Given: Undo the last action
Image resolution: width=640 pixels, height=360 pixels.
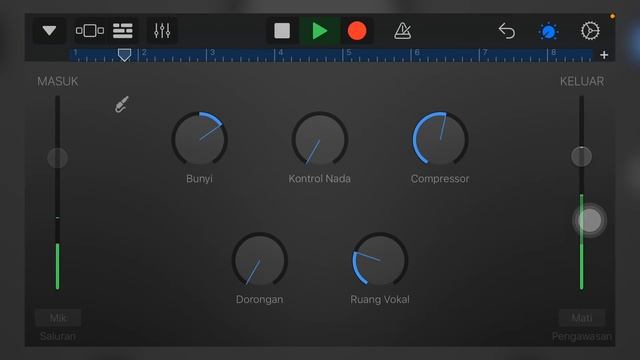Looking at the screenshot, I should pyautogui.click(x=507, y=31).
